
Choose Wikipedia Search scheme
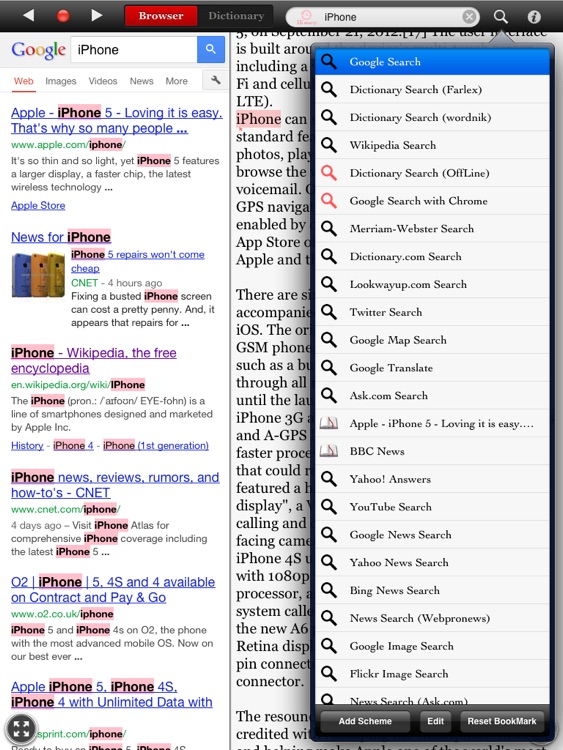432,145
